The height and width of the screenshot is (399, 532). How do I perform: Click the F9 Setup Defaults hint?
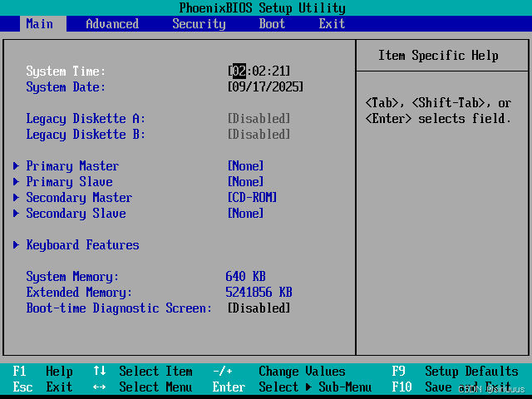tap(456, 372)
